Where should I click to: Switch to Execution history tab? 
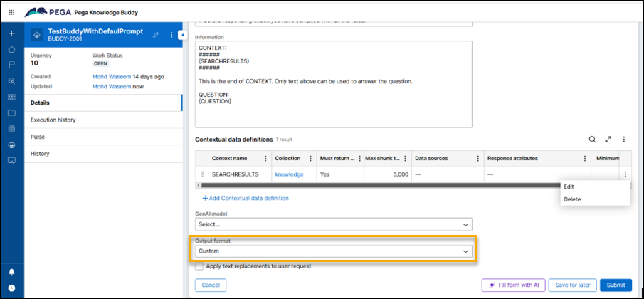coord(103,120)
